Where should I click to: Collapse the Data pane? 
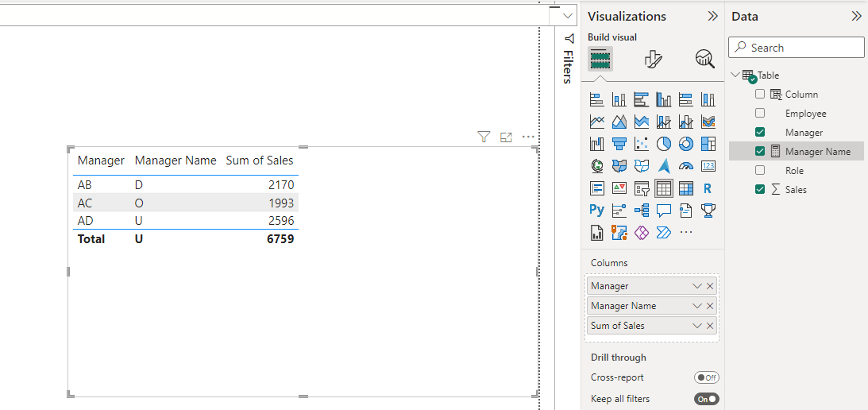[x=856, y=17]
